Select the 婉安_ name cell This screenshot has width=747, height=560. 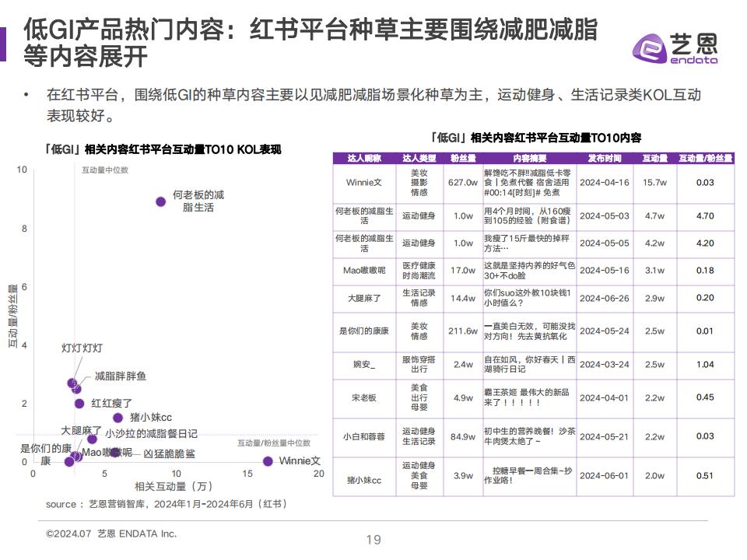coord(364,365)
